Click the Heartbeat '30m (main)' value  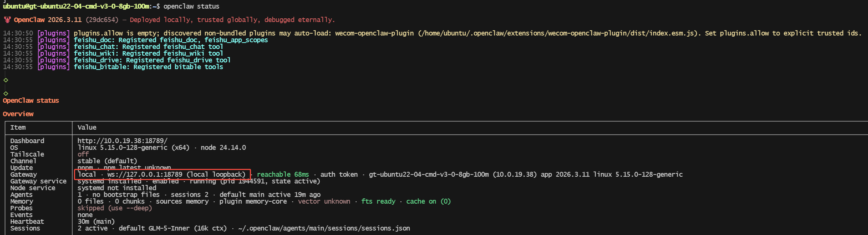(96, 222)
